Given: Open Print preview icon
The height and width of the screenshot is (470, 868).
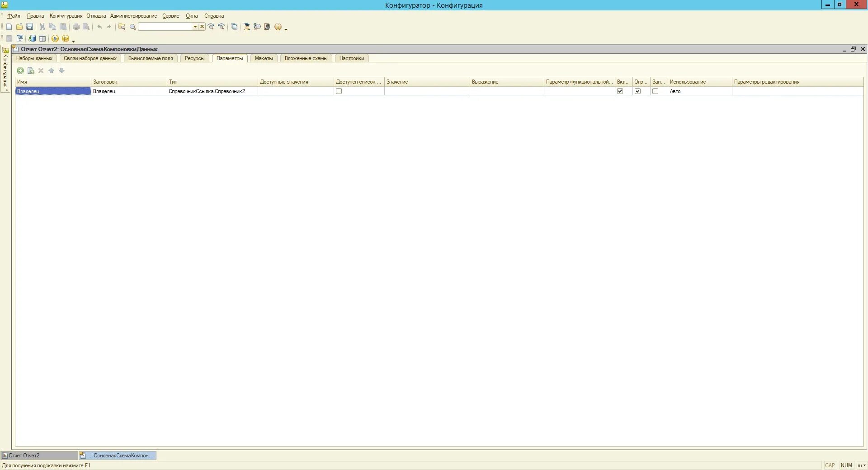Looking at the screenshot, I should (x=86, y=27).
